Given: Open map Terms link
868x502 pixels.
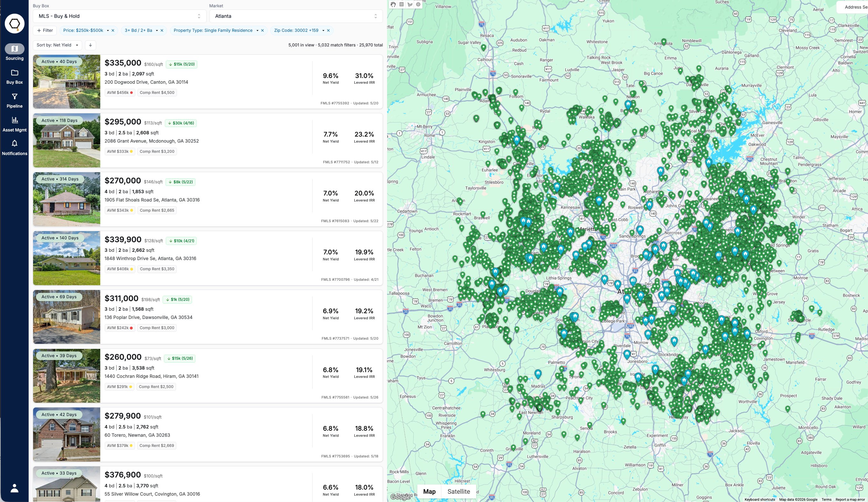Looking at the screenshot, I should point(826,499).
